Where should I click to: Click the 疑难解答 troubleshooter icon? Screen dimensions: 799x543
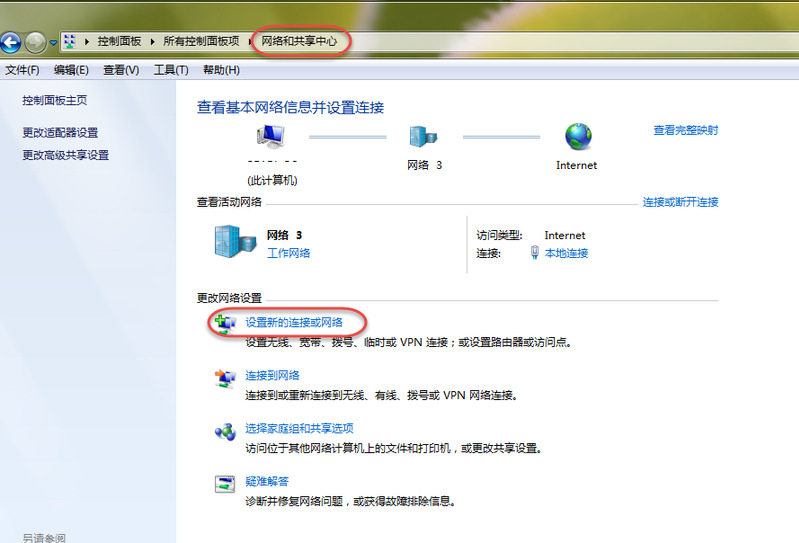225,484
